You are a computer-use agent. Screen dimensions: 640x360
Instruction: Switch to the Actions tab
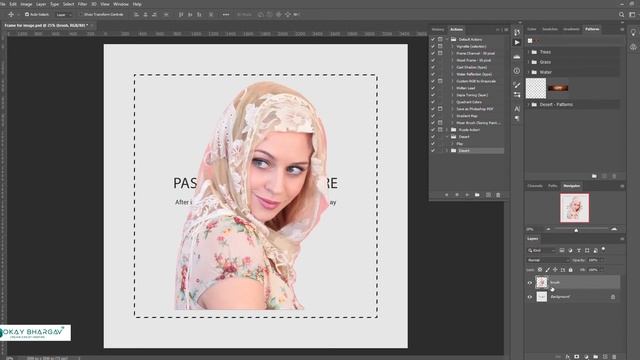456,29
